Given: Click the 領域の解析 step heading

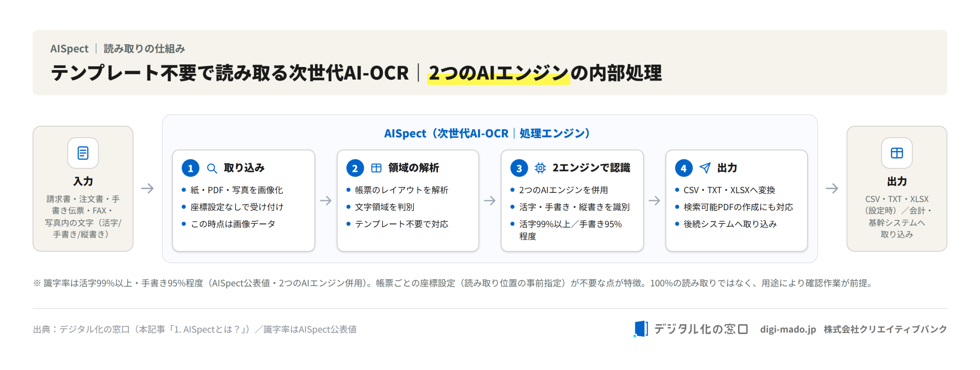Looking at the screenshot, I should [x=413, y=168].
